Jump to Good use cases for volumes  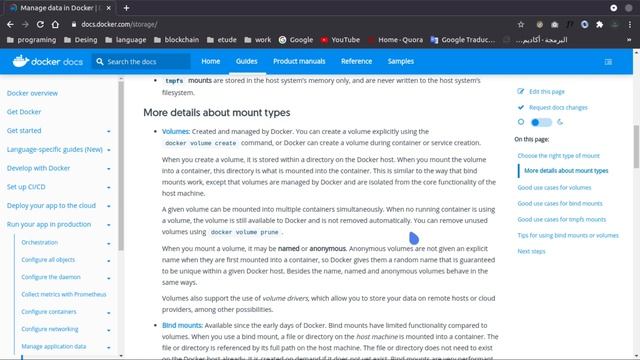[554, 187]
